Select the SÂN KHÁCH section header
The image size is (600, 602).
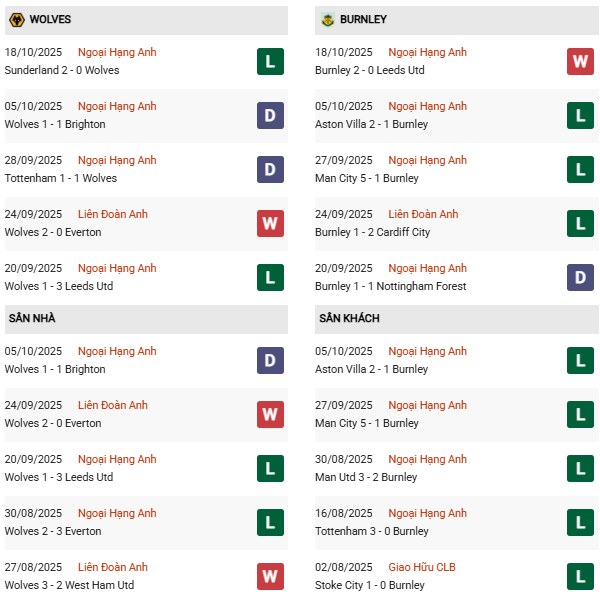tap(349, 318)
